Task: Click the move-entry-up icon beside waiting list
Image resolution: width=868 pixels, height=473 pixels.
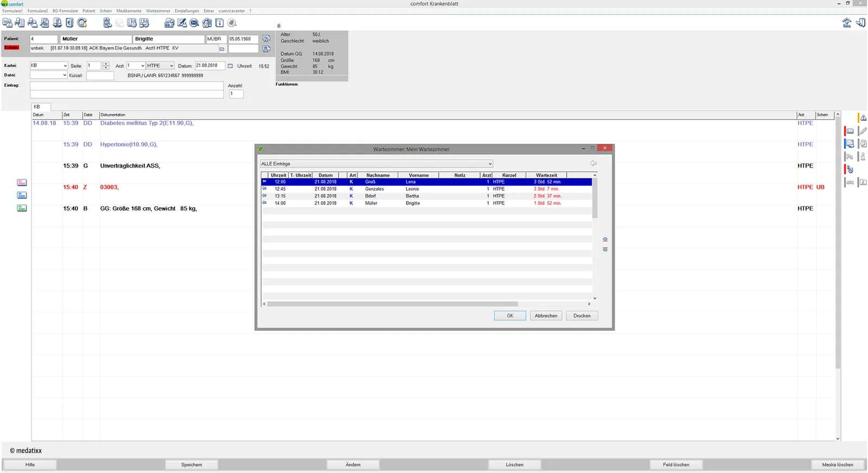Action: click(605, 239)
